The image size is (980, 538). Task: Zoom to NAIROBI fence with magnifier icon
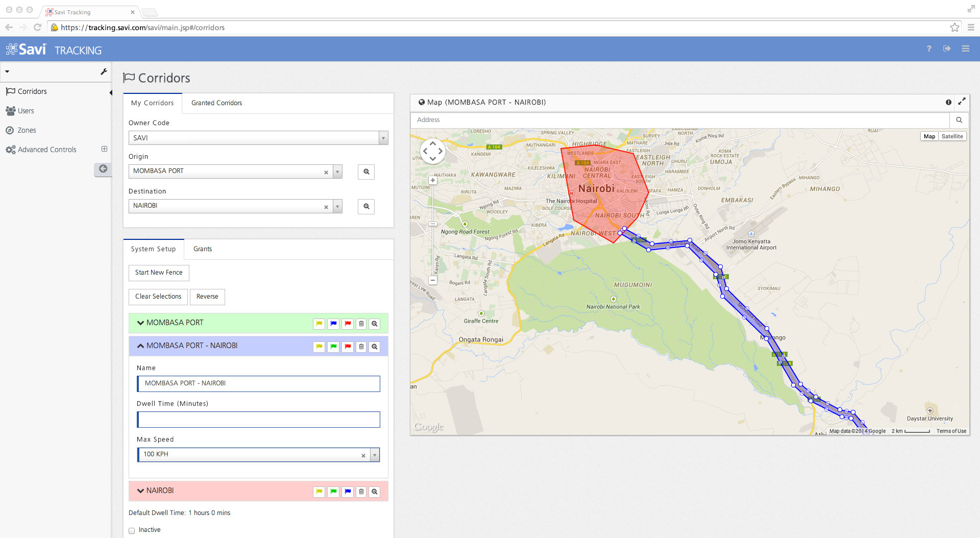tap(375, 492)
